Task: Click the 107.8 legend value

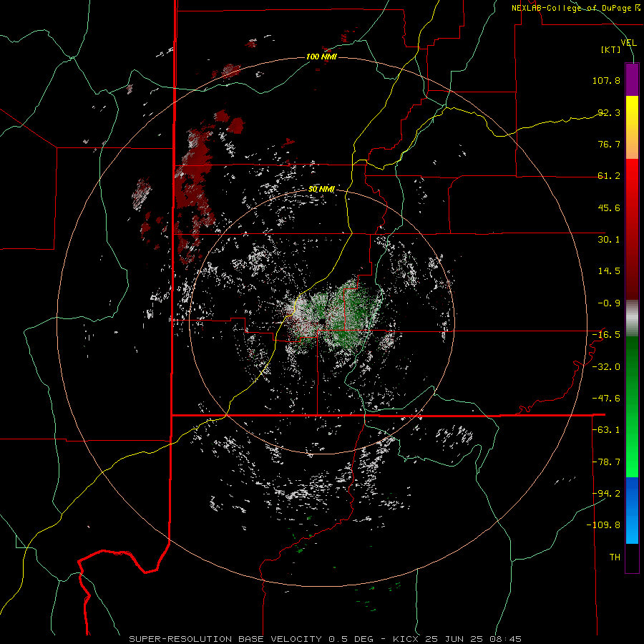Action: coord(606,80)
